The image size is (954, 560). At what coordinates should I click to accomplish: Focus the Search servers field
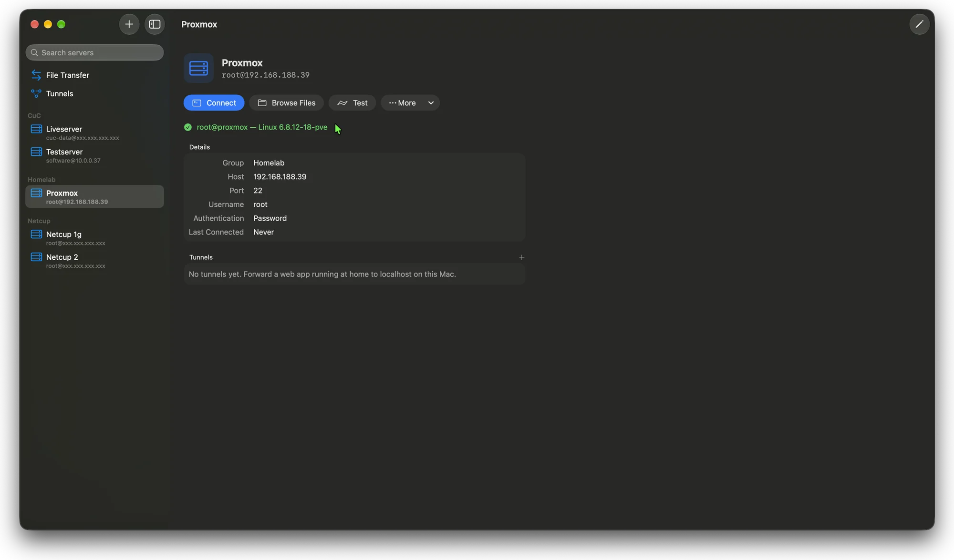point(94,52)
